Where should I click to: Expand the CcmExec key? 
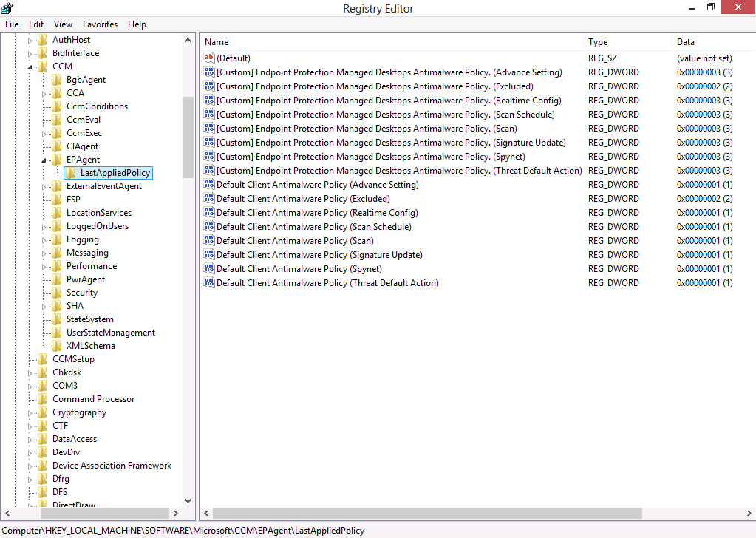tap(44, 134)
